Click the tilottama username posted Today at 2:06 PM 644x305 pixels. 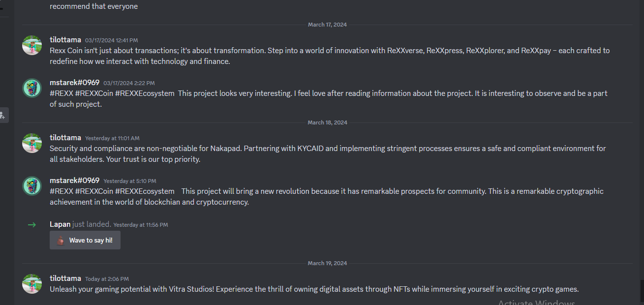tap(65, 278)
